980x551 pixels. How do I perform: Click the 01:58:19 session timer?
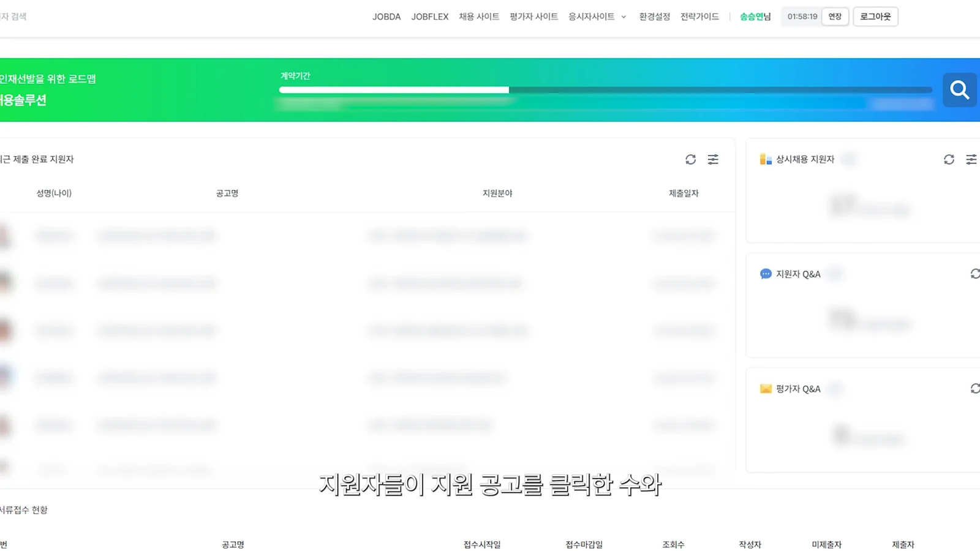pyautogui.click(x=802, y=17)
